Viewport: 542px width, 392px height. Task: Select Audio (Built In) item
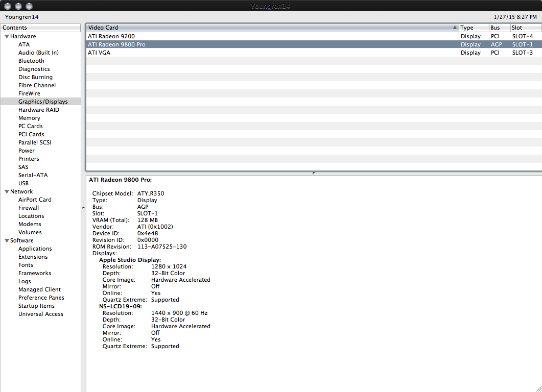[38, 53]
